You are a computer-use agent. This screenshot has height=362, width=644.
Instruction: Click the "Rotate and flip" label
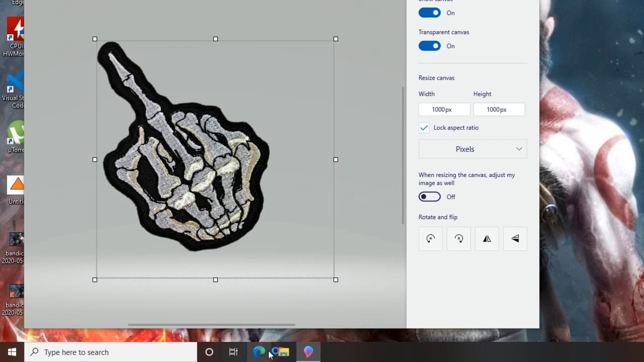point(438,217)
